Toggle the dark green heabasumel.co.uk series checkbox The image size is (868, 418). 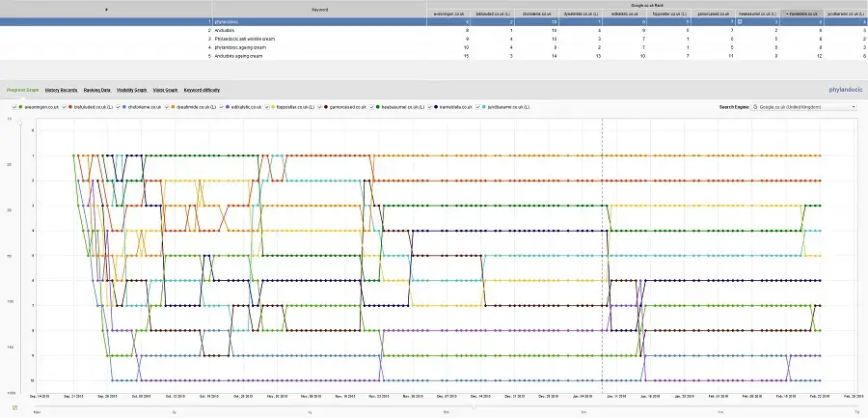coord(371,106)
